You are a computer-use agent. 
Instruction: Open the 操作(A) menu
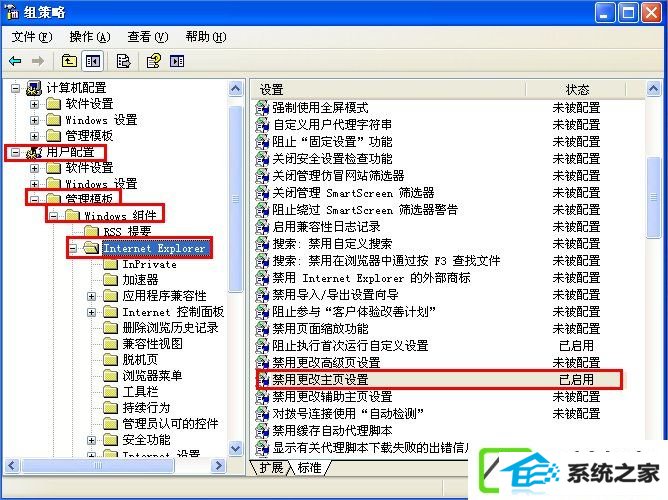click(x=90, y=37)
